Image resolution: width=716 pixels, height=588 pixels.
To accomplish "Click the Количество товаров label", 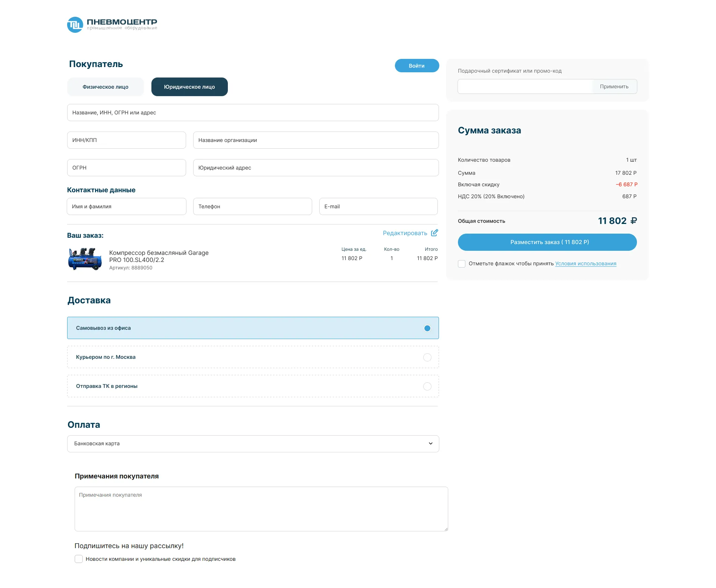I will 484,160.
